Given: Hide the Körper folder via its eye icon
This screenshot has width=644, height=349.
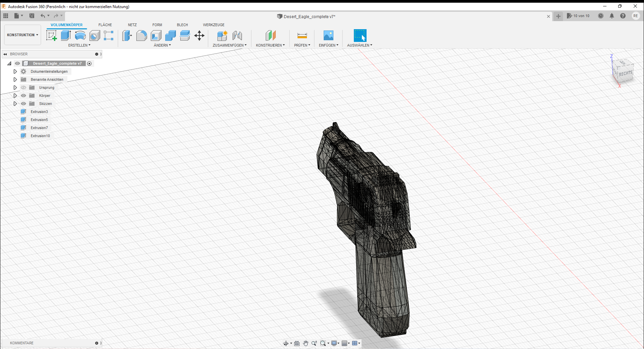Looking at the screenshot, I should coord(23,96).
